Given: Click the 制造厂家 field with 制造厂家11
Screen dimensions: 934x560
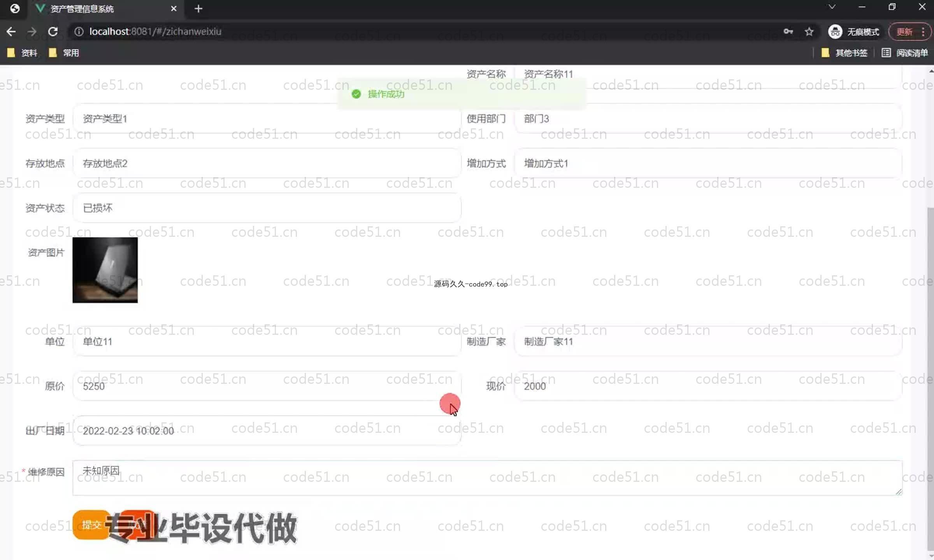Looking at the screenshot, I should [708, 341].
